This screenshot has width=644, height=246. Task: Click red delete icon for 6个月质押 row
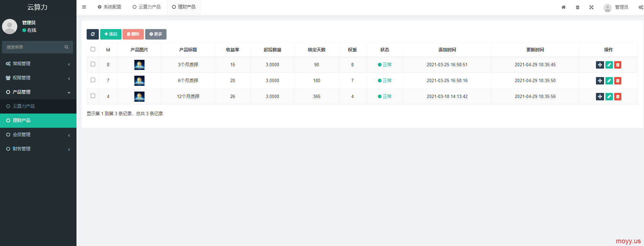click(x=618, y=81)
